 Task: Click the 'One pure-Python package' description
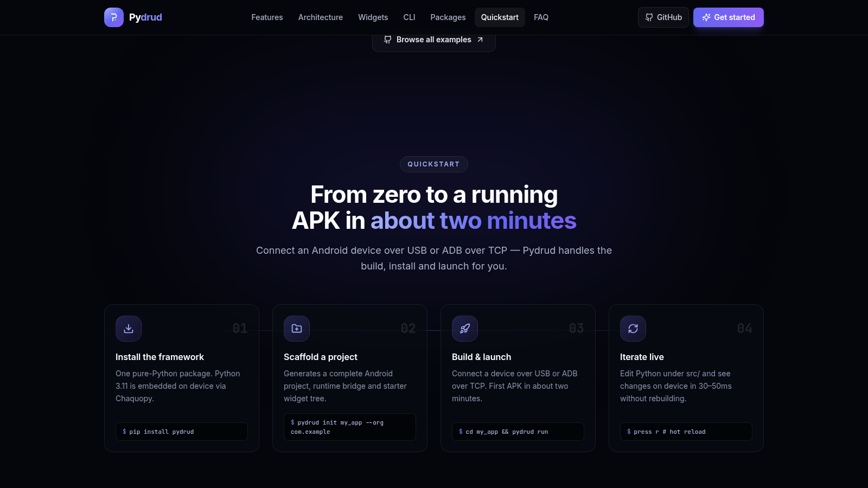click(x=178, y=386)
